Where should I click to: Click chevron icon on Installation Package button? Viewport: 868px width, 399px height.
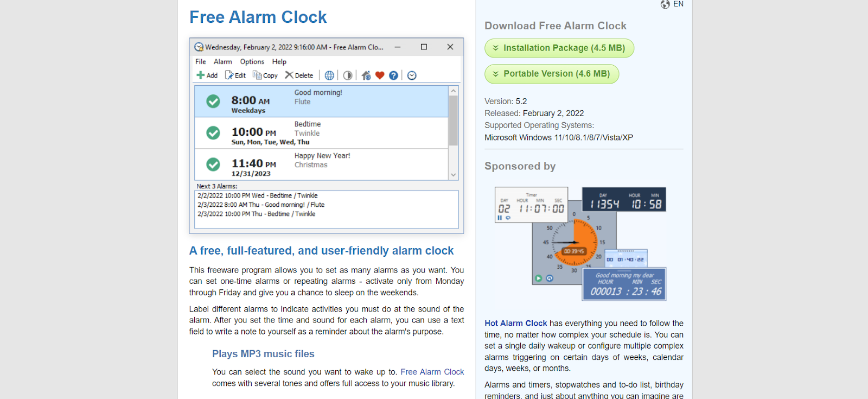[495, 48]
